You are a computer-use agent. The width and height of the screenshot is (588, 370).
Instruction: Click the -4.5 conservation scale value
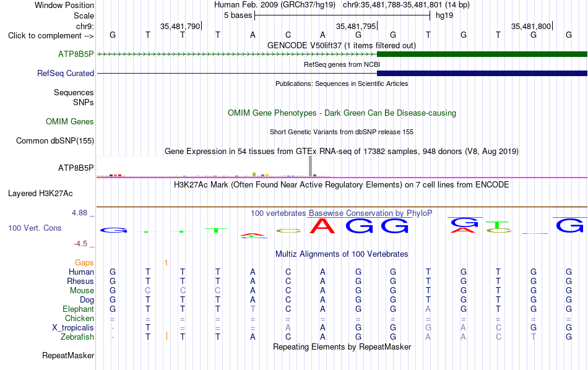[x=80, y=244]
